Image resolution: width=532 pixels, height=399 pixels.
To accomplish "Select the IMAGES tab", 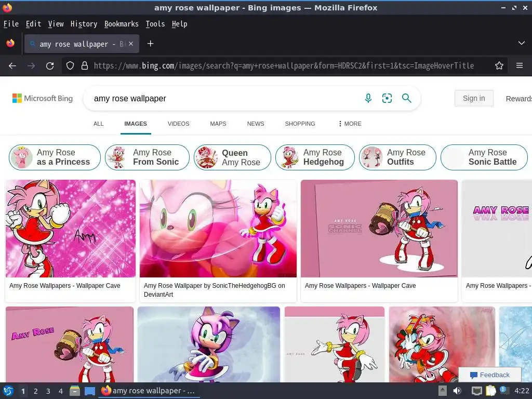I will point(136,124).
